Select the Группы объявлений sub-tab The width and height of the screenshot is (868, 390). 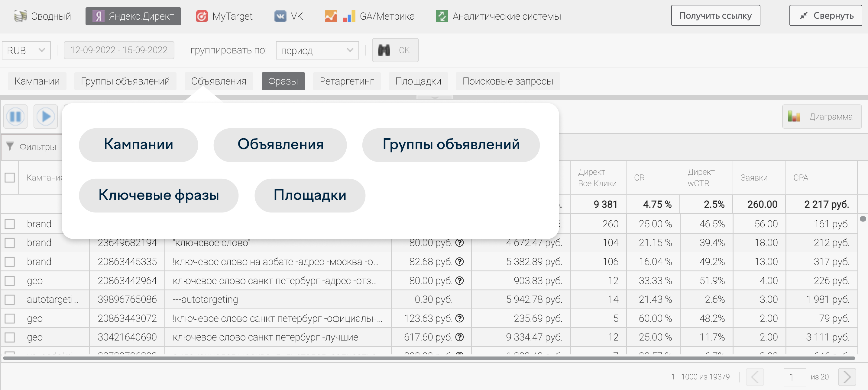pos(125,81)
